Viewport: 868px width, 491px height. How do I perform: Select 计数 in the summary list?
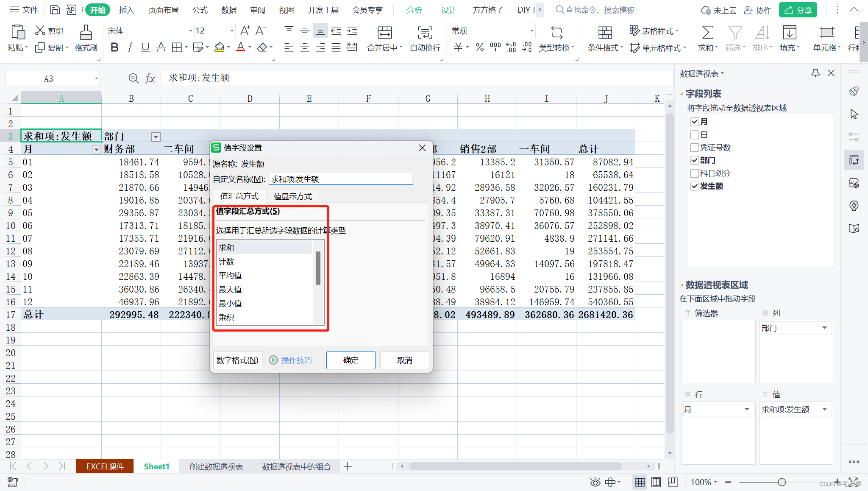tap(264, 261)
